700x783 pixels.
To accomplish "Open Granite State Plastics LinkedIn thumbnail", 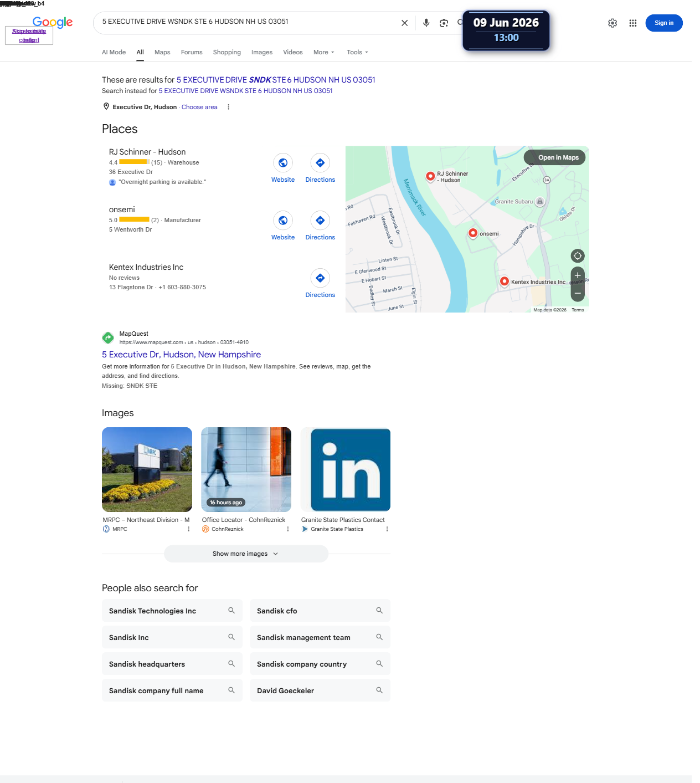I will (346, 469).
